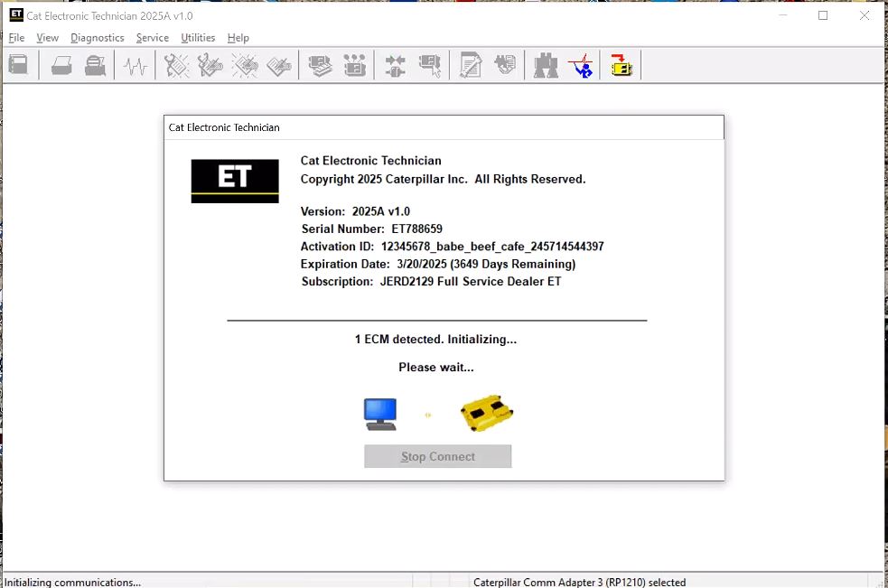Click the red and blue graph icon

[581, 65]
